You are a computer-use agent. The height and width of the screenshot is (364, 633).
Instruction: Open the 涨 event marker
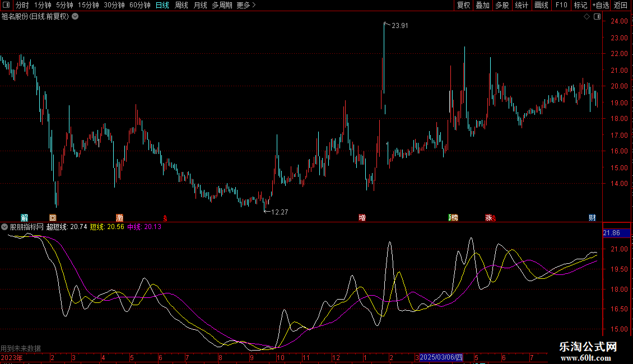click(x=488, y=217)
